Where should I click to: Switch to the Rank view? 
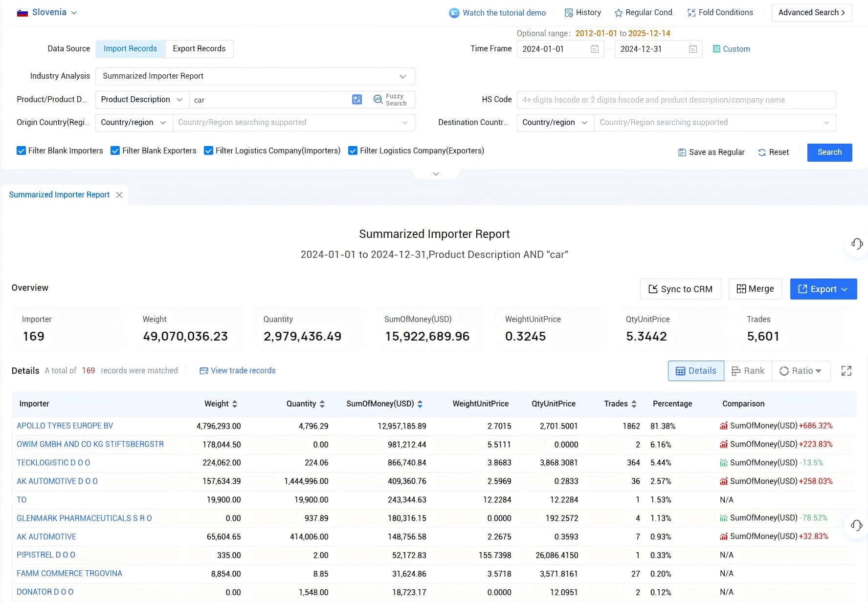click(748, 371)
